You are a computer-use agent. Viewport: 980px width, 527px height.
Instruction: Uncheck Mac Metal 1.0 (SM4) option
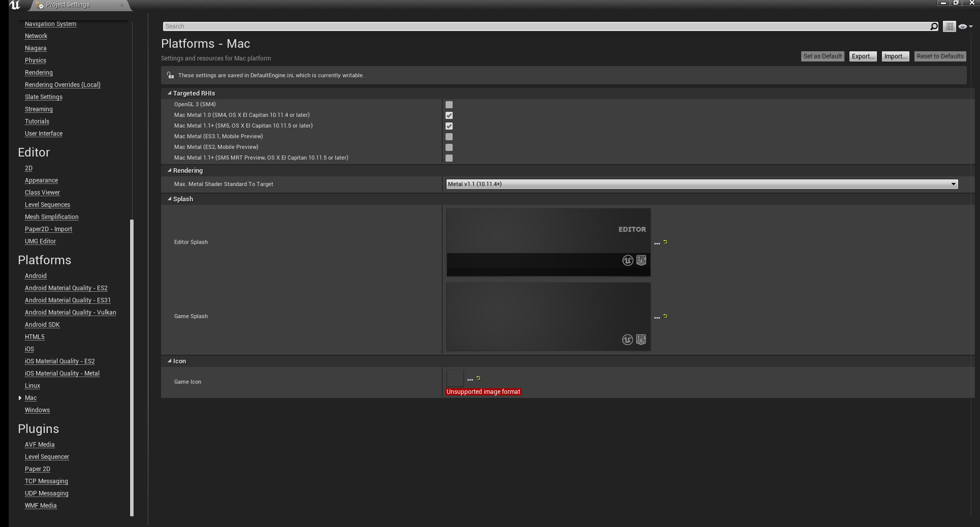coord(449,115)
